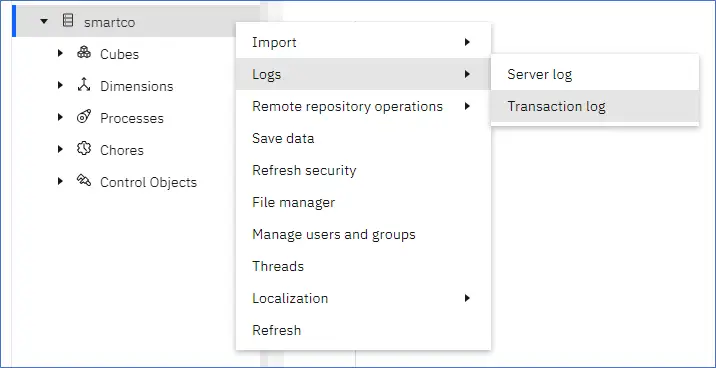Screen dimensions: 716x368
Task: Click the Processes icon
Action: point(84,116)
